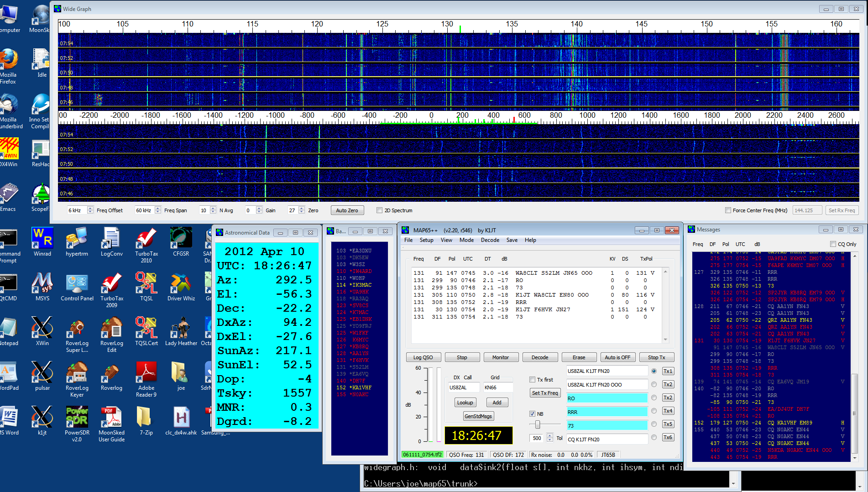Check the CQ Only option
The image size is (868, 492).
(833, 244)
